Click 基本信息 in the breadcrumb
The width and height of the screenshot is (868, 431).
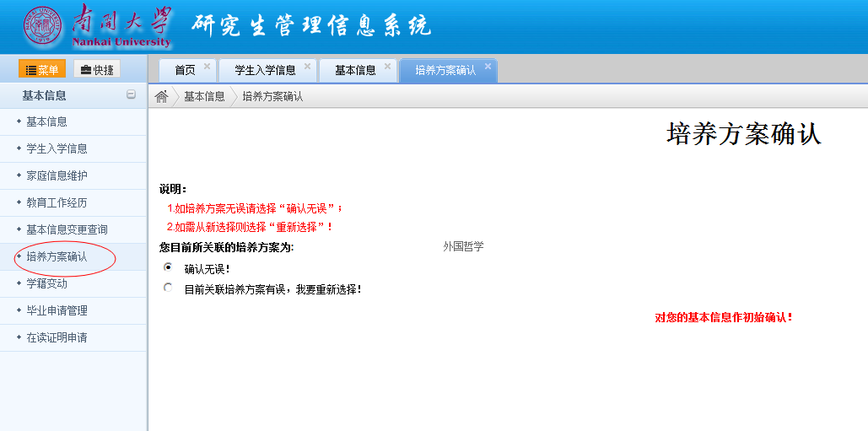204,97
